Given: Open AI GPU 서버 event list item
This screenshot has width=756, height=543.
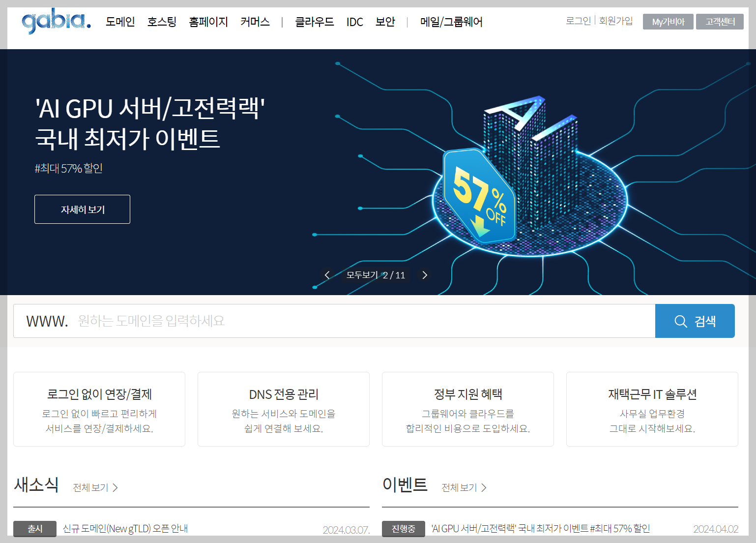Looking at the screenshot, I should 541,529.
